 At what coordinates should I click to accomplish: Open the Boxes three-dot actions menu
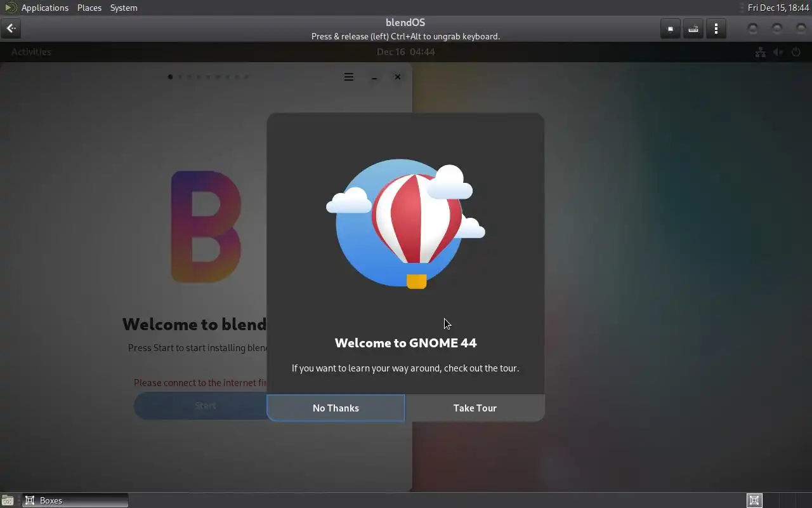pos(716,29)
